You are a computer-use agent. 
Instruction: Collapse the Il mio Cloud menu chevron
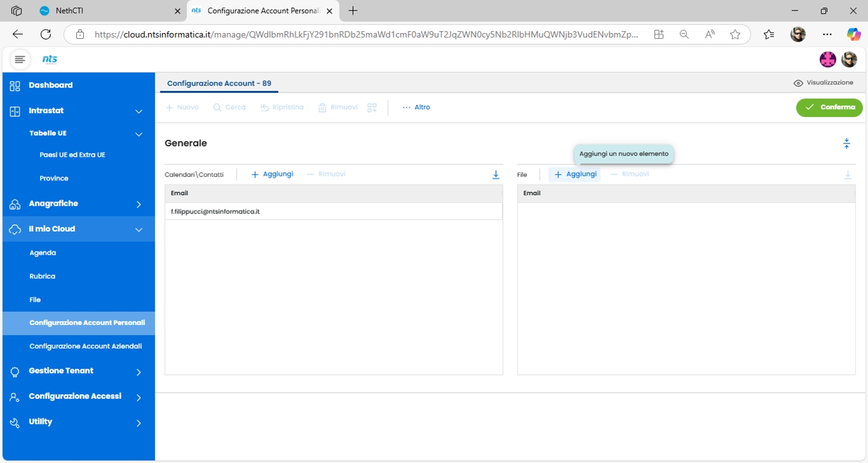[138, 230]
